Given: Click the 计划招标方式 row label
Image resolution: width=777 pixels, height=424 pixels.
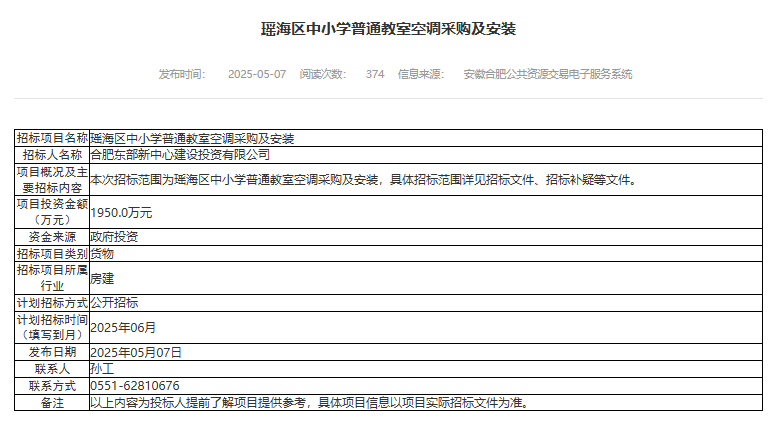Looking at the screenshot, I should (x=52, y=303).
